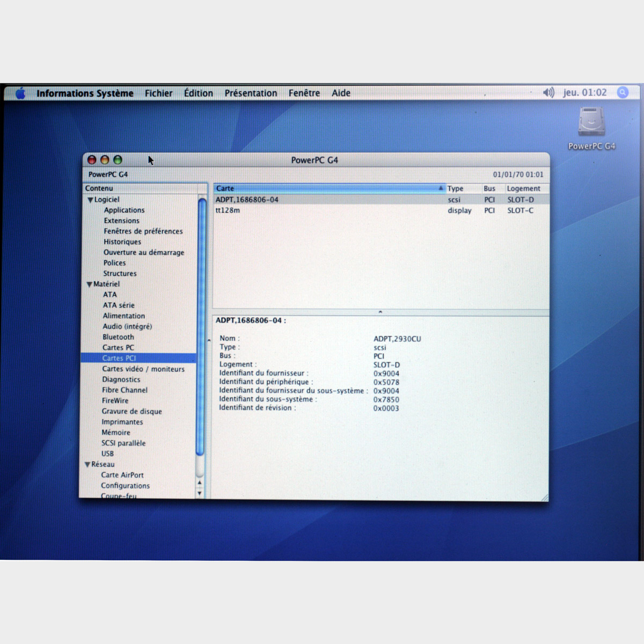Screen dimensions: 644x644
Task: Click the Carte column sort arrow
Action: tap(441, 188)
